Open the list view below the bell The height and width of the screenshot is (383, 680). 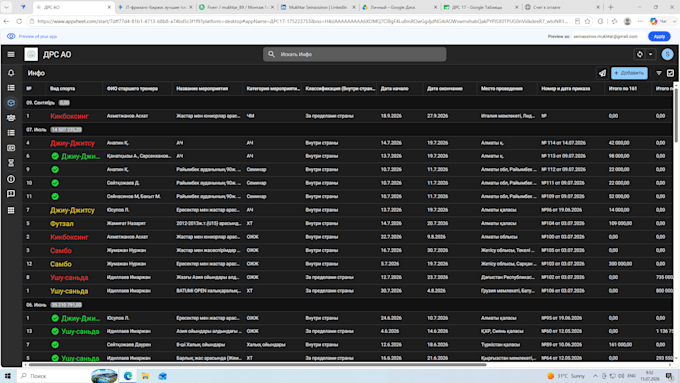coord(11,88)
